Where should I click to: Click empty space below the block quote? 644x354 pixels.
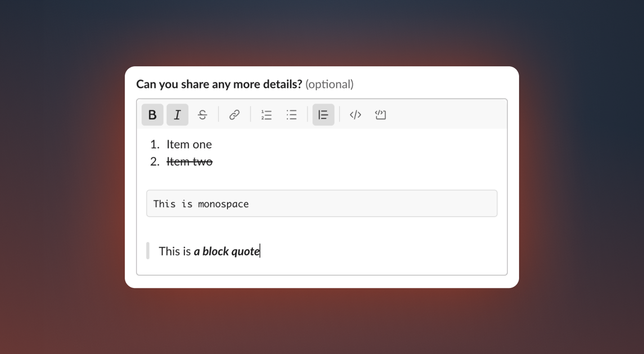tap(322, 267)
